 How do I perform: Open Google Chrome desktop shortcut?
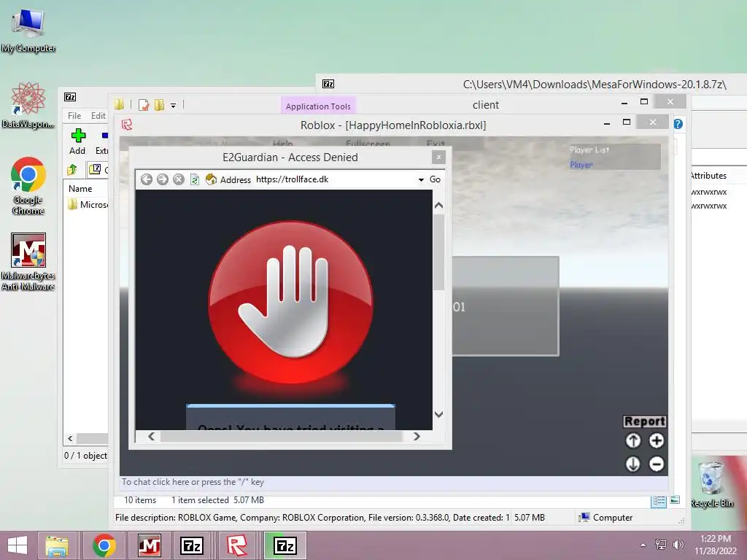pos(28,186)
